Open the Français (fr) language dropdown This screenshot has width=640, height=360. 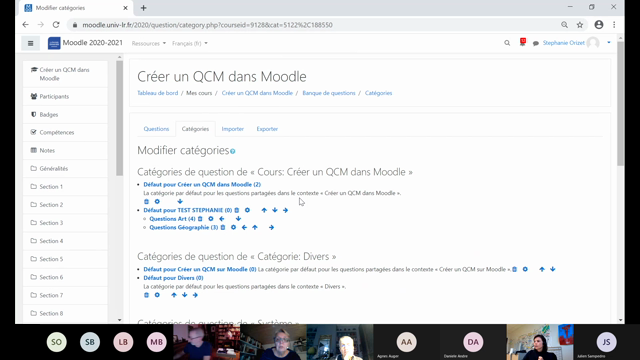[190, 43]
